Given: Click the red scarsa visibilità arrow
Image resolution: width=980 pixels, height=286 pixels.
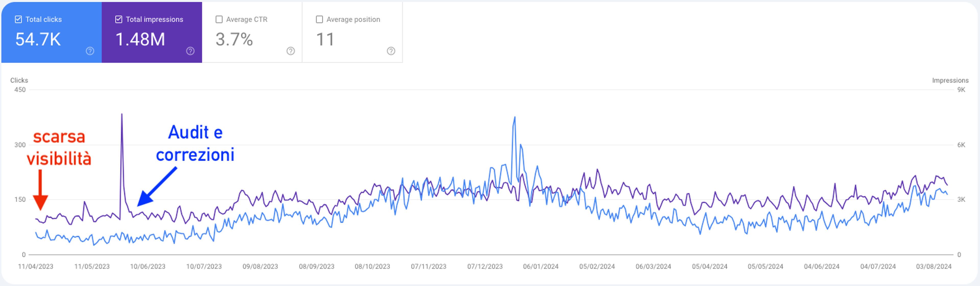Looking at the screenshot, I should [40, 190].
